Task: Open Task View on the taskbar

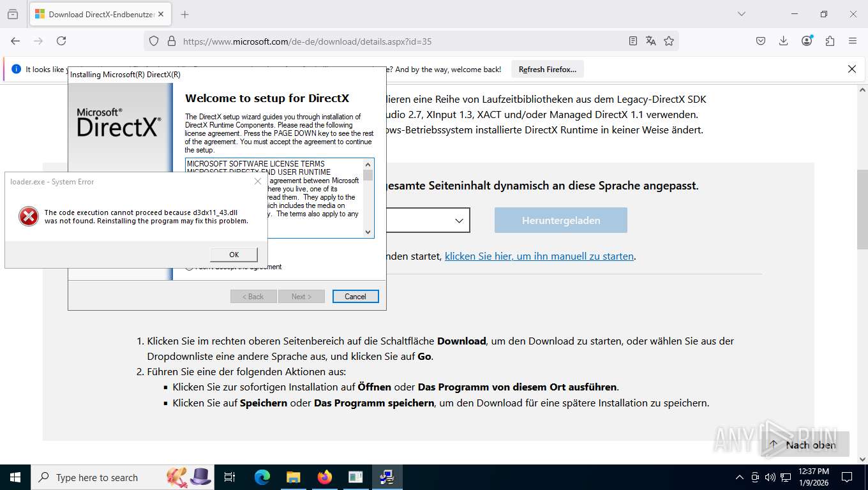Action: pos(230,477)
